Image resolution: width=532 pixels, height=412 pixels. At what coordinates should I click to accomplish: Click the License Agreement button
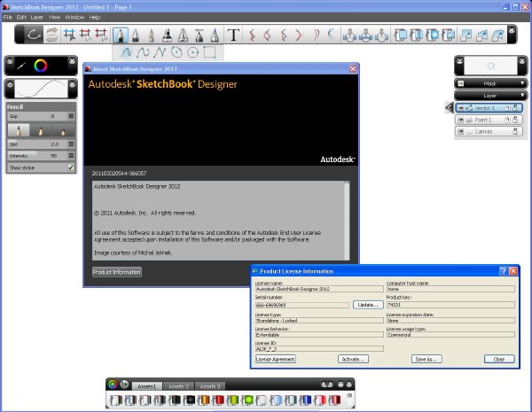tap(276, 359)
